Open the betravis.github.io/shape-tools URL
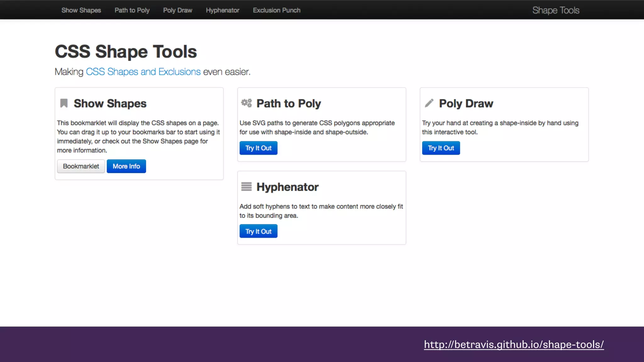644x362 pixels. [x=514, y=344]
